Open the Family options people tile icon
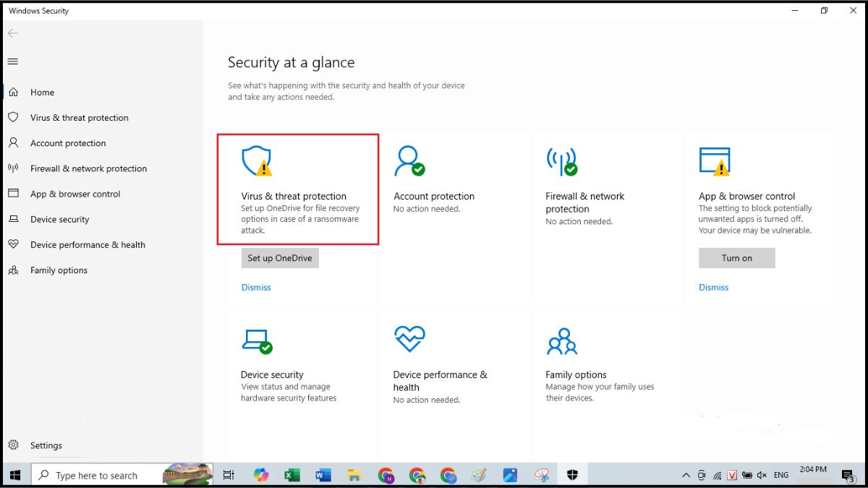 [x=562, y=341]
